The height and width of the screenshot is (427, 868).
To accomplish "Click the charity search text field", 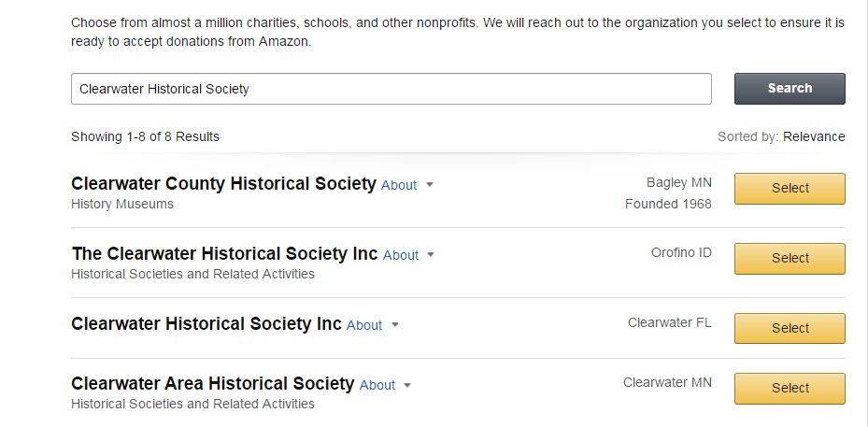I will click(x=391, y=89).
